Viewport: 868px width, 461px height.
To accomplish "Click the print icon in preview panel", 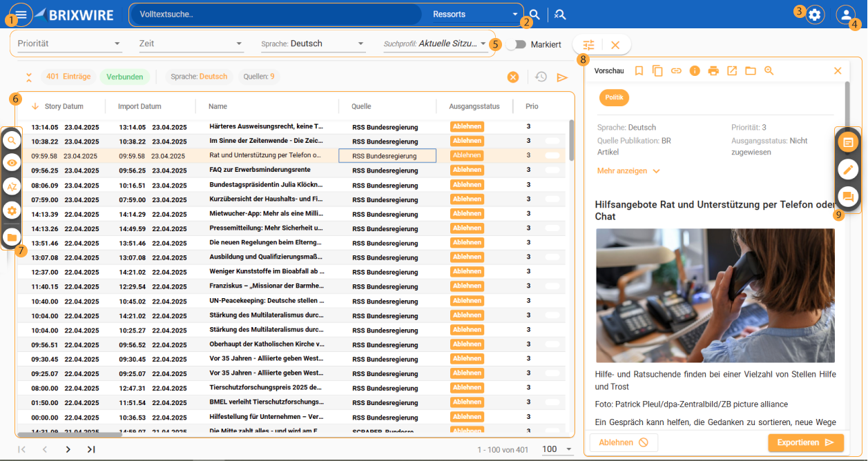I will tap(713, 70).
